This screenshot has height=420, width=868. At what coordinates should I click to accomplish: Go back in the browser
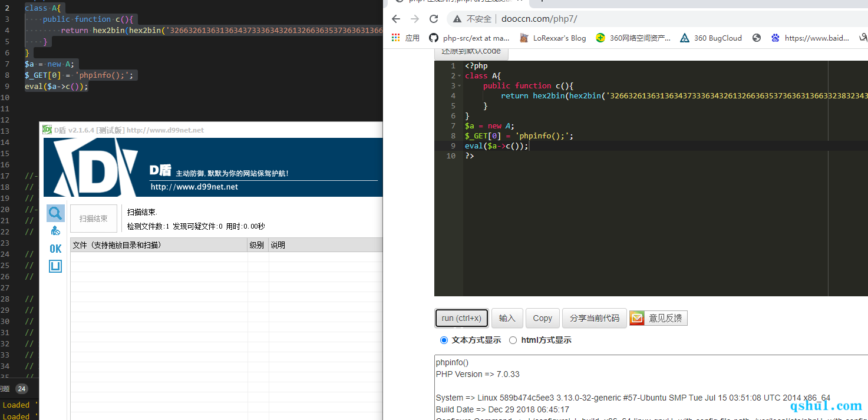click(x=396, y=19)
